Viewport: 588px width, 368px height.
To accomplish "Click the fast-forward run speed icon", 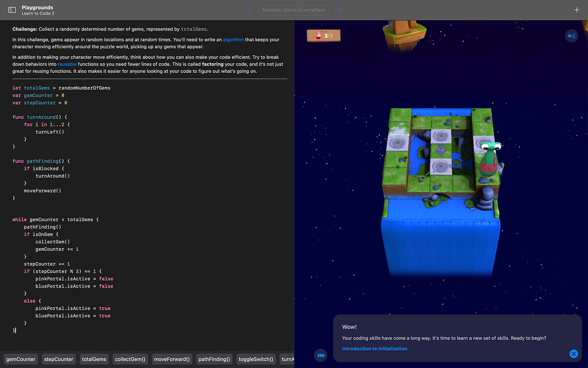I will [x=320, y=355].
